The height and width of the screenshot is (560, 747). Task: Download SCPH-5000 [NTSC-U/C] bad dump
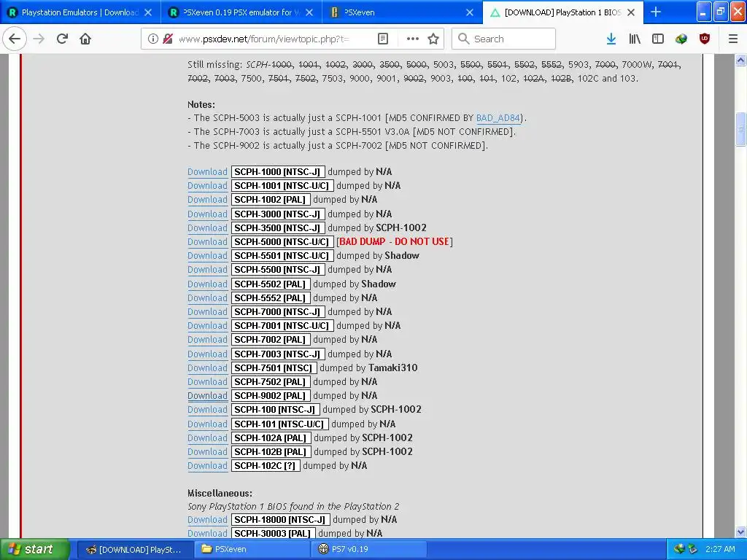click(207, 242)
